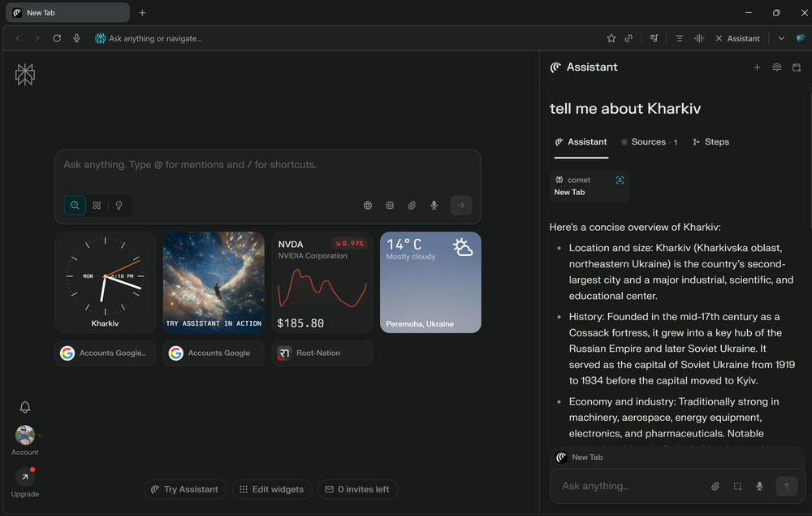Click the 0 invites left button

(x=357, y=489)
